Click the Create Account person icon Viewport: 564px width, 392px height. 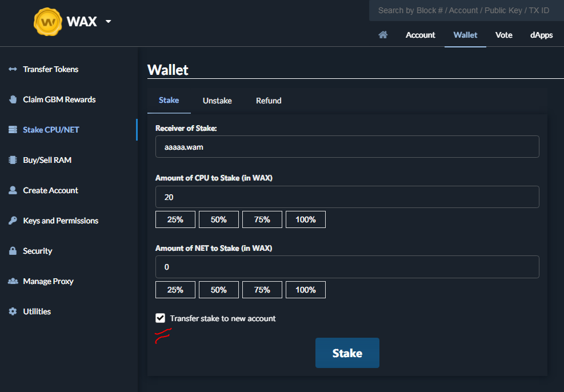tap(13, 190)
